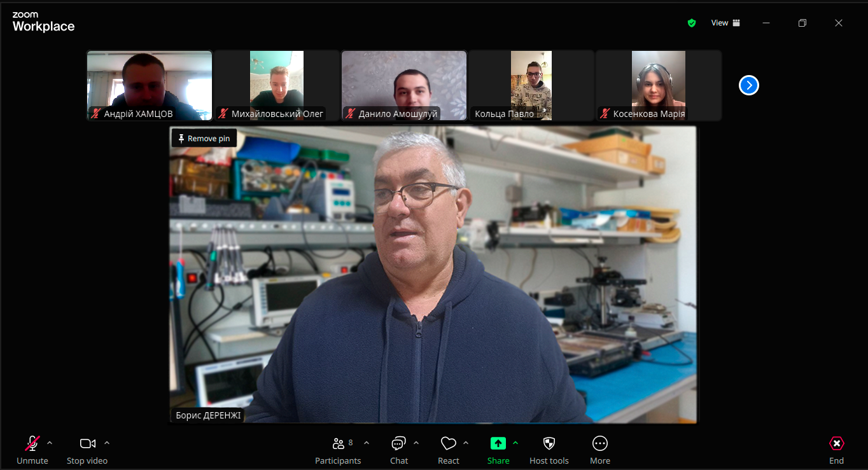Open the Chat panel

399,450
